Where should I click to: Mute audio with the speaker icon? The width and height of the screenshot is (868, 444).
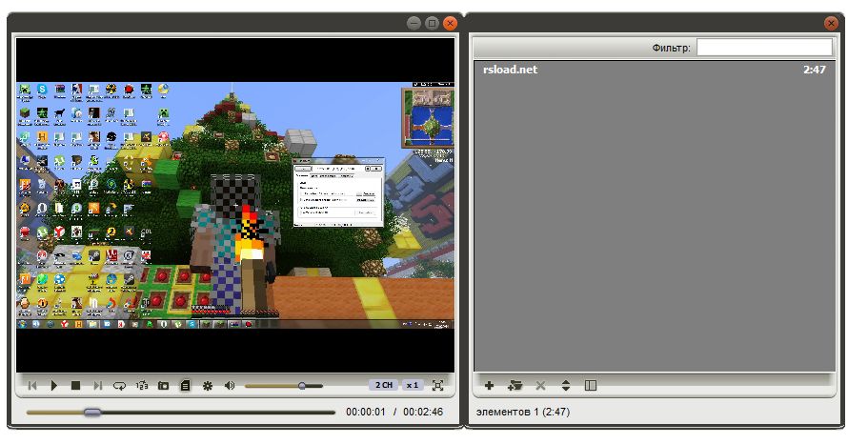[x=230, y=385]
